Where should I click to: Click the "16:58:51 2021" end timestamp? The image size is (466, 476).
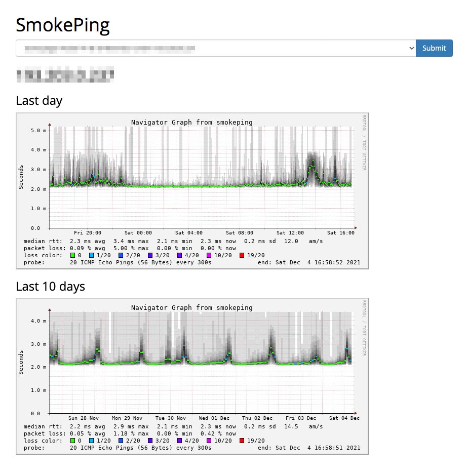[337, 448]
